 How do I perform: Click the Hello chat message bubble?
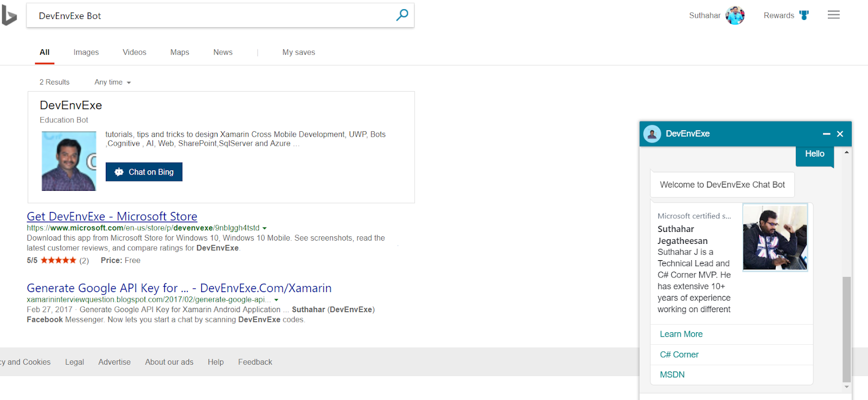[815, 156]
